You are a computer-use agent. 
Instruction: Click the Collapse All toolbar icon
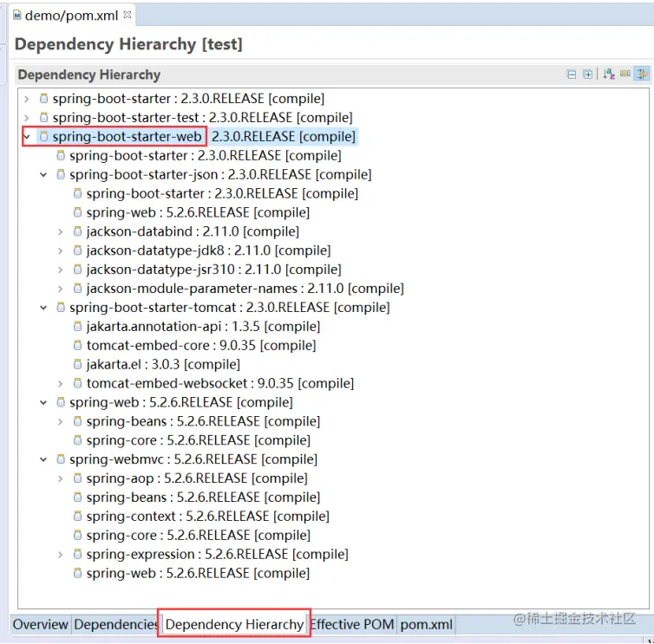click(572, 75)
